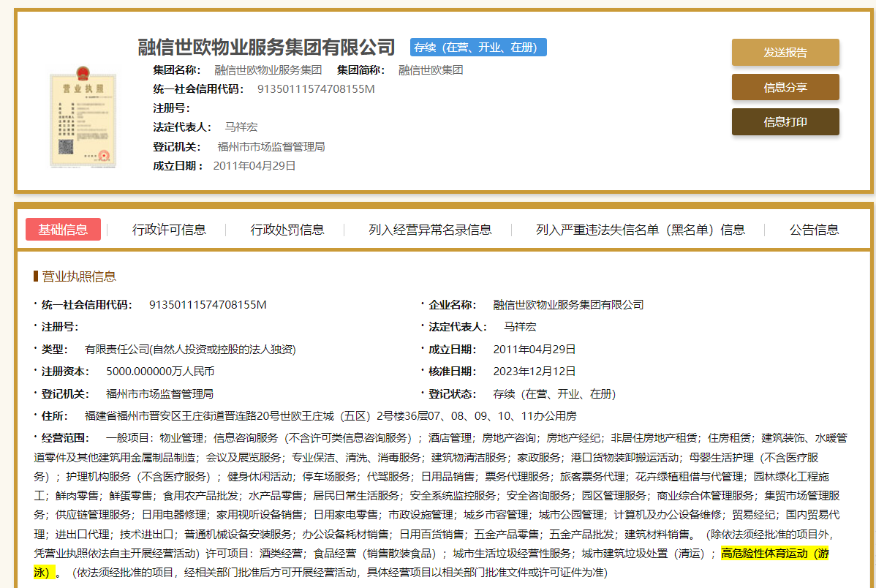The height and width of the screenshot is (588, 876).
Task: Open the 公告信息 tab
Action: 814,230
